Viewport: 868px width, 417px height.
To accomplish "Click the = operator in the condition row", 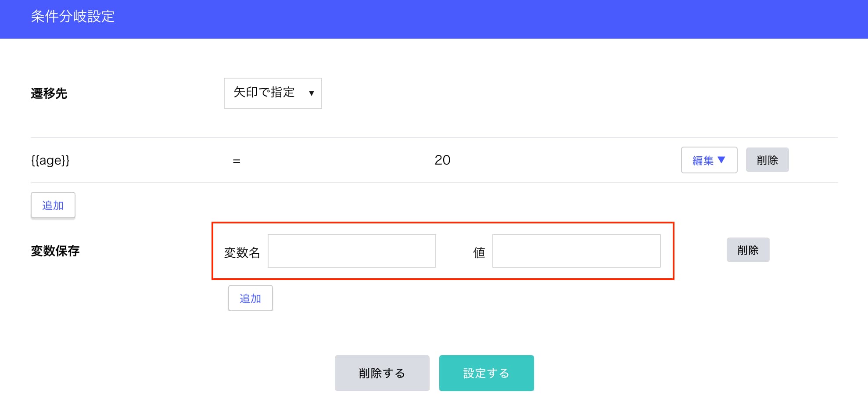I will click(x=237, y=161).
